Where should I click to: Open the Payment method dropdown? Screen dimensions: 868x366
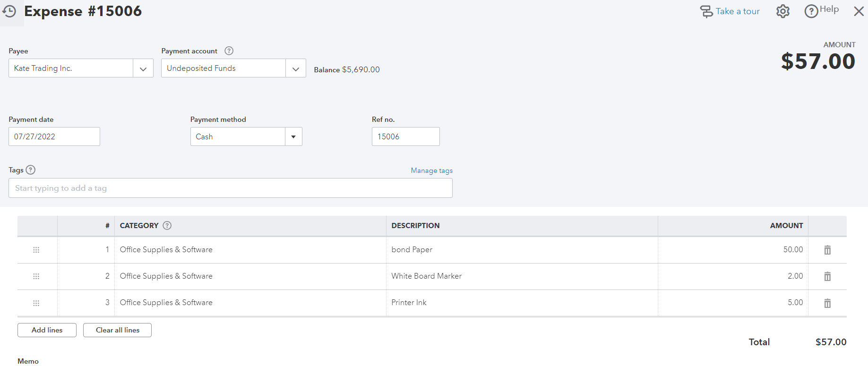pos(293,137)
